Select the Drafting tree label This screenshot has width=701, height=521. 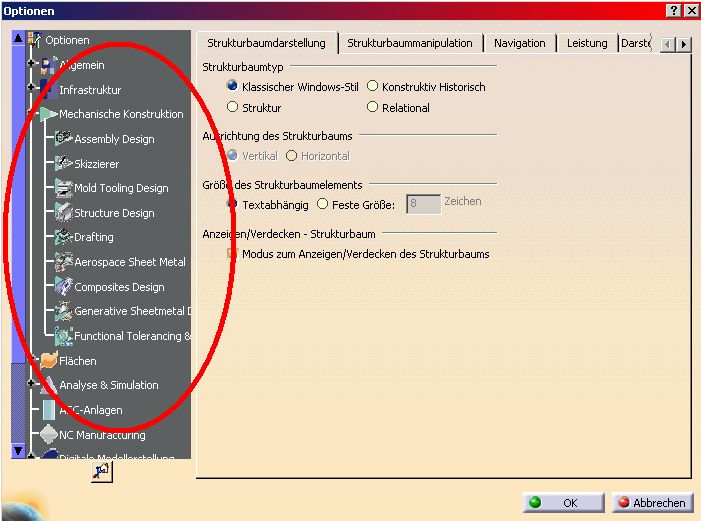[x=94, y=237]
